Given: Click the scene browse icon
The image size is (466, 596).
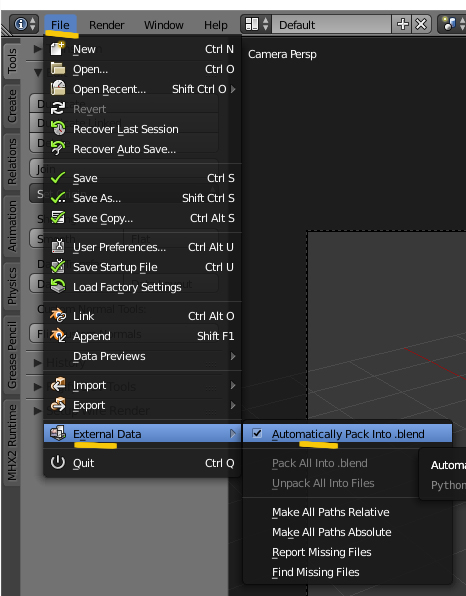Looking at the screenshot, I should pyautogui.click(x=450, y=24).
